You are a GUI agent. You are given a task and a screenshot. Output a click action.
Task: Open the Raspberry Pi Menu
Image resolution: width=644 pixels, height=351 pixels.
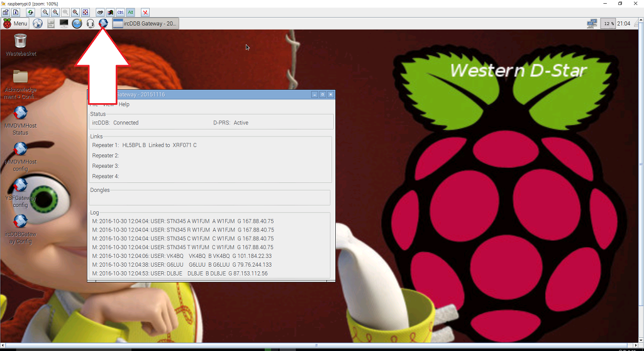click(15, 23)
